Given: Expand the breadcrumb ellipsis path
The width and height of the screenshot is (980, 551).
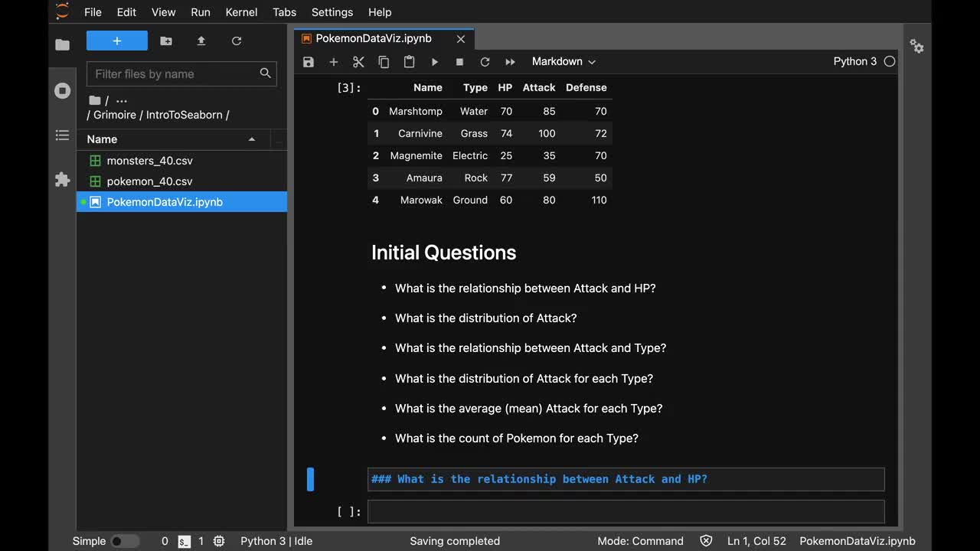Looking at the screenshot, I should [121, 100].
